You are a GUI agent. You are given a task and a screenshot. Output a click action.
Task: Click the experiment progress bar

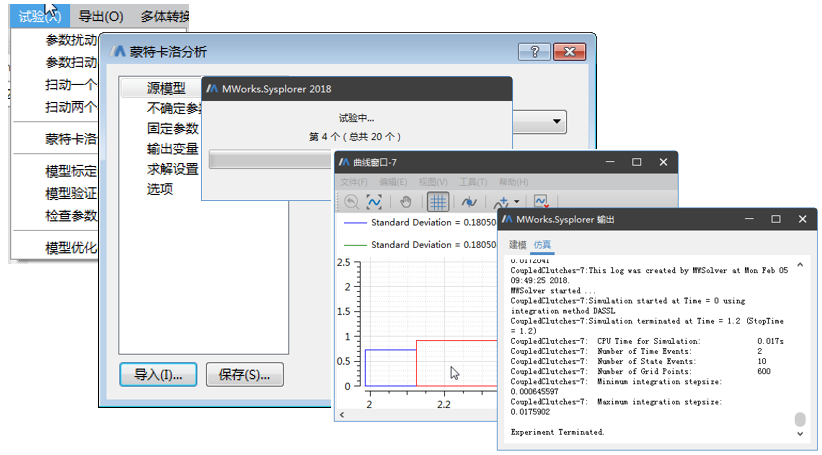pos(270,161)
